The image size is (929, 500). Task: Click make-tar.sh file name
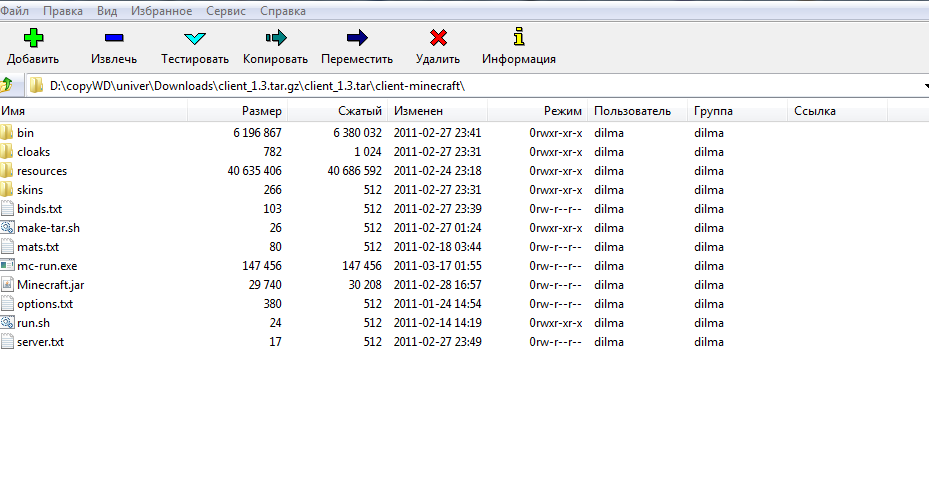pos(48,227)
